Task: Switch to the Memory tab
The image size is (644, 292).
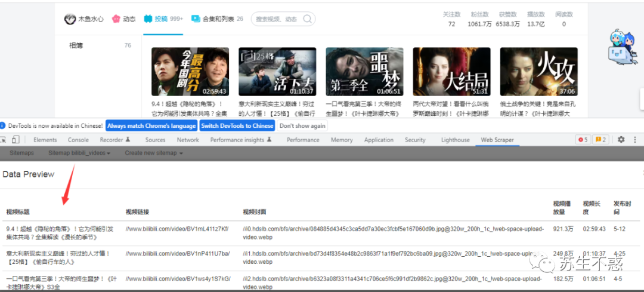Action: [x=342, y=140]
